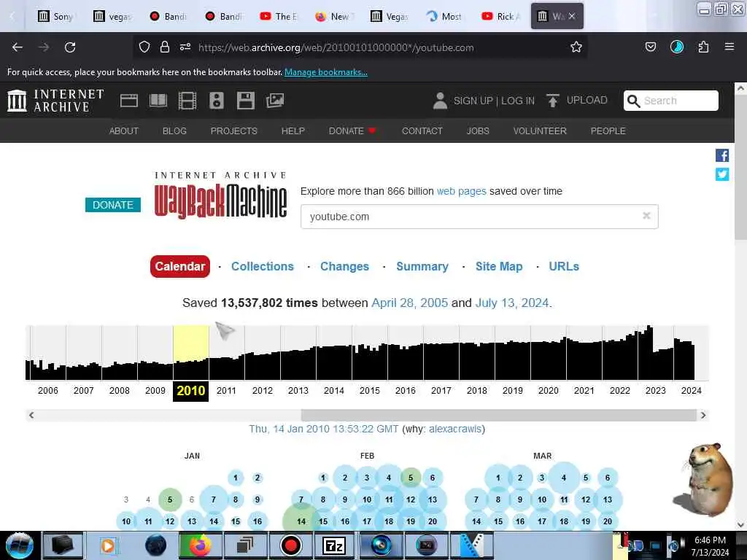
Task: Open the BLOG menu item
Action: tap(174, 131)
